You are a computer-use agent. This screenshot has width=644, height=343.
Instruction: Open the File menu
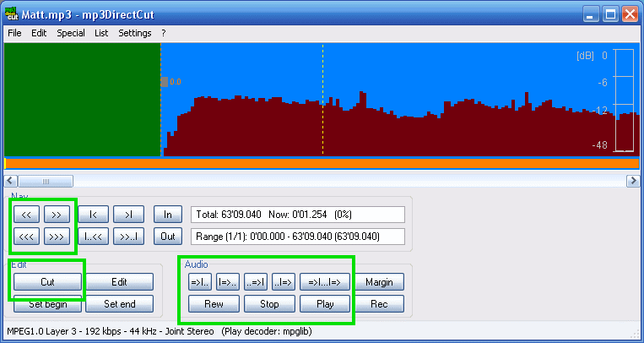coord(14,33)
